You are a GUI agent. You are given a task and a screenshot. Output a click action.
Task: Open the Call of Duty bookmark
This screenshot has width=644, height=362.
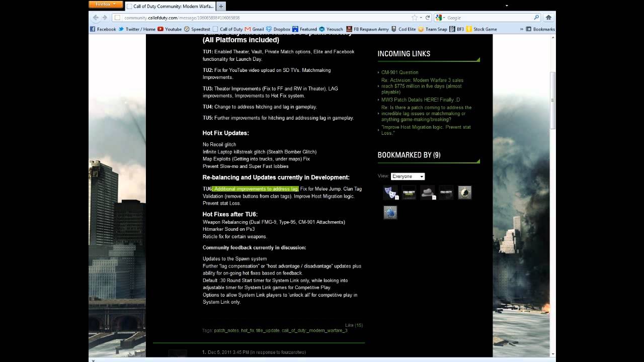[227, 29]
